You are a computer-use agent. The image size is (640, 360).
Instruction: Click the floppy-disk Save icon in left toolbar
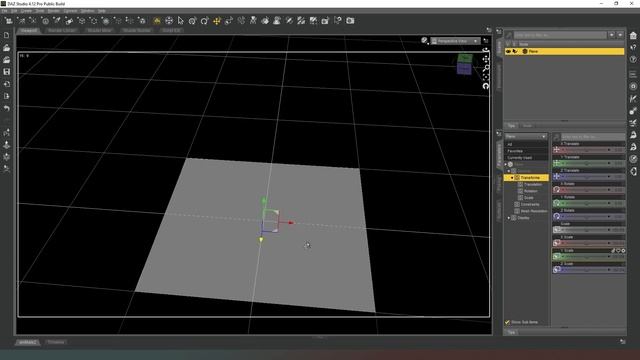[7, 72]
